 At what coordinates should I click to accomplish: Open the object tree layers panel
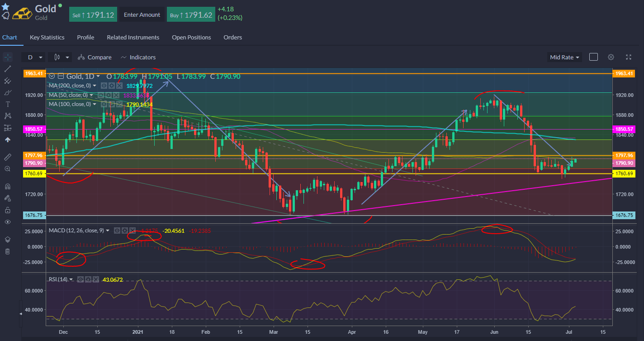click(x=7, y=239)
